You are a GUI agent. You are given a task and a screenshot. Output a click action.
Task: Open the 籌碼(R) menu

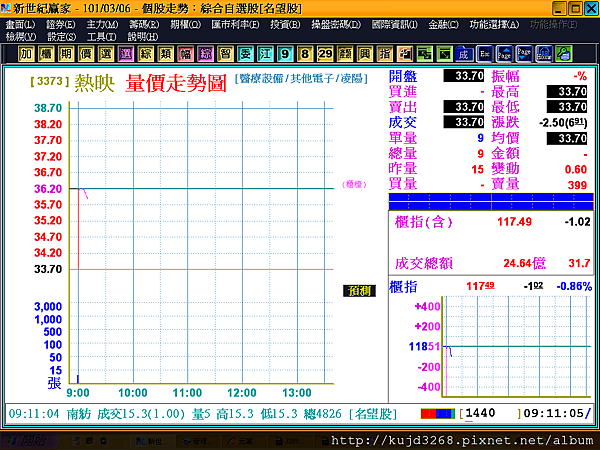tap(144, 24)
